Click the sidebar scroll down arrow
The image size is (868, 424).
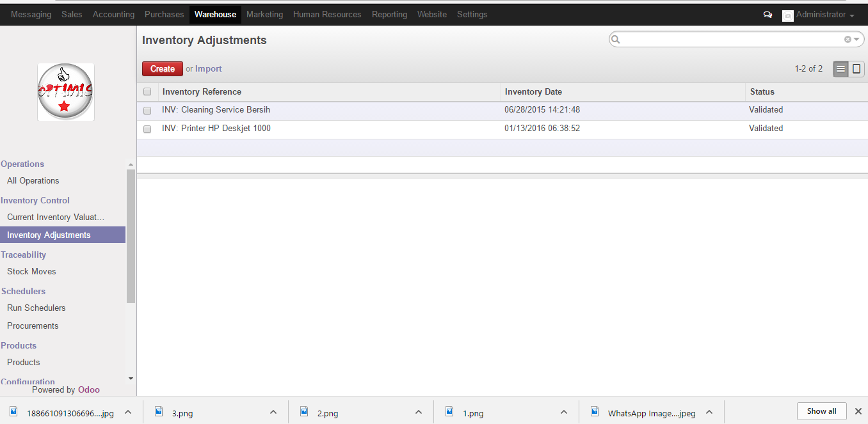tap(131, 379)
